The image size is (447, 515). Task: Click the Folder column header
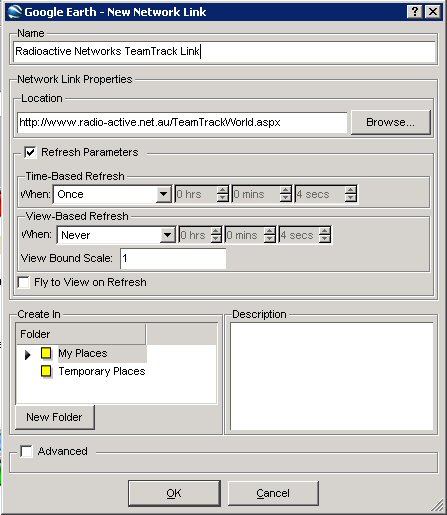click(80, 334)
